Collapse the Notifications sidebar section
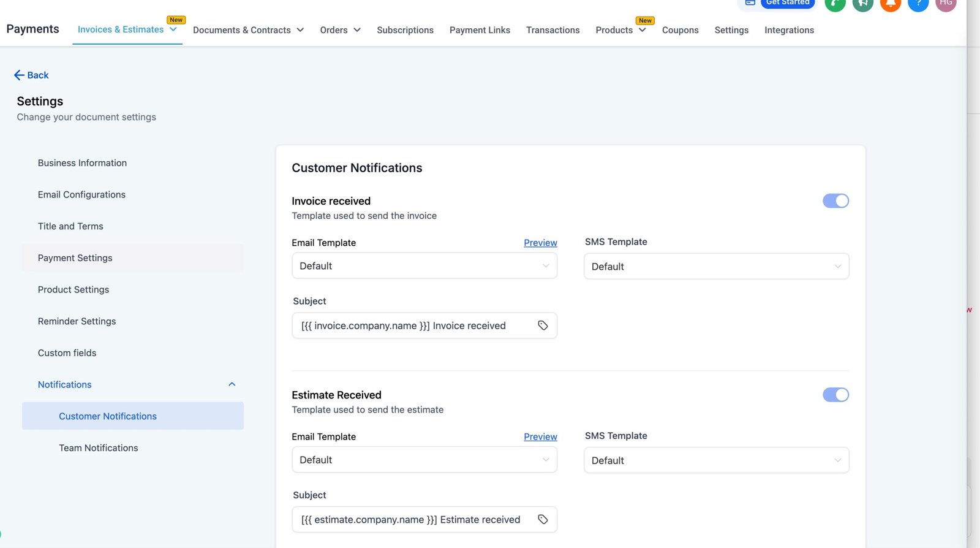Image resolution: width=980 pixels, height=548 pixels. (232, 384)
